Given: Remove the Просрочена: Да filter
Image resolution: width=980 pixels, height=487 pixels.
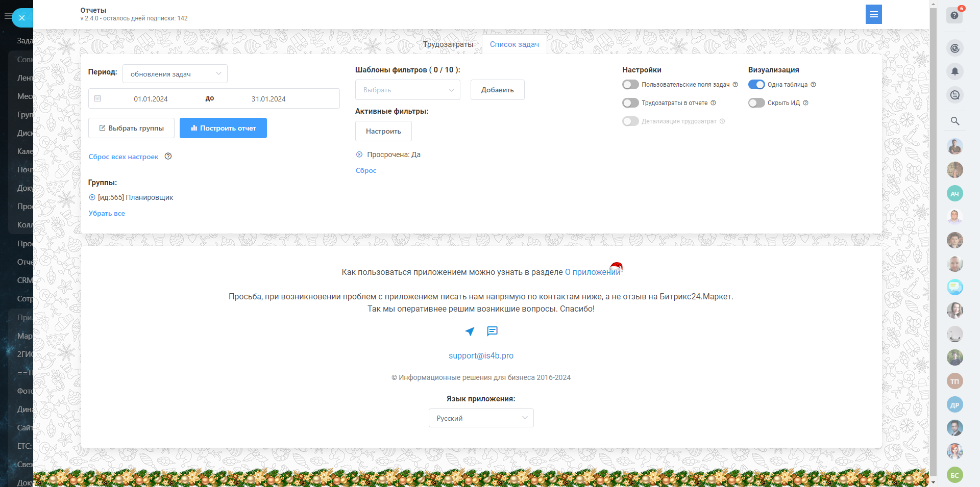Looking at the screenshot, I should coord(359,155).
